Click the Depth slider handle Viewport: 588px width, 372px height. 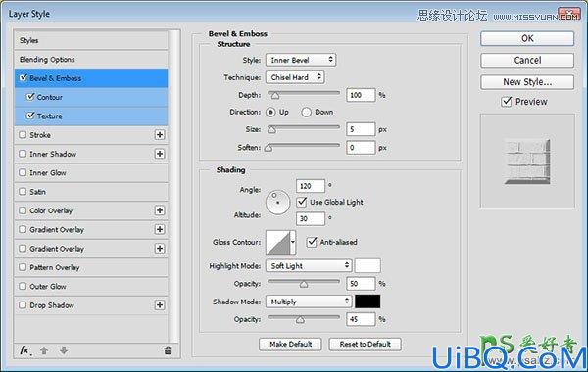tap(275, 96)
